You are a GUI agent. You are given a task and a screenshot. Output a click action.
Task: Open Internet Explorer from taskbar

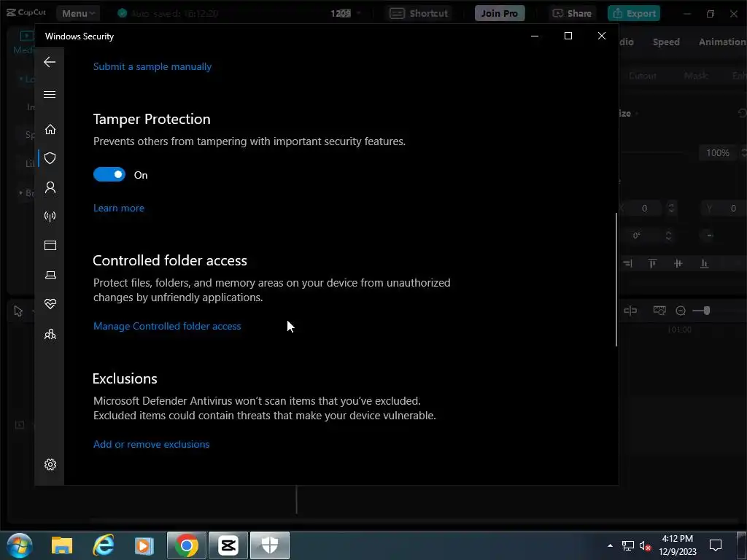tap(103, 545)
